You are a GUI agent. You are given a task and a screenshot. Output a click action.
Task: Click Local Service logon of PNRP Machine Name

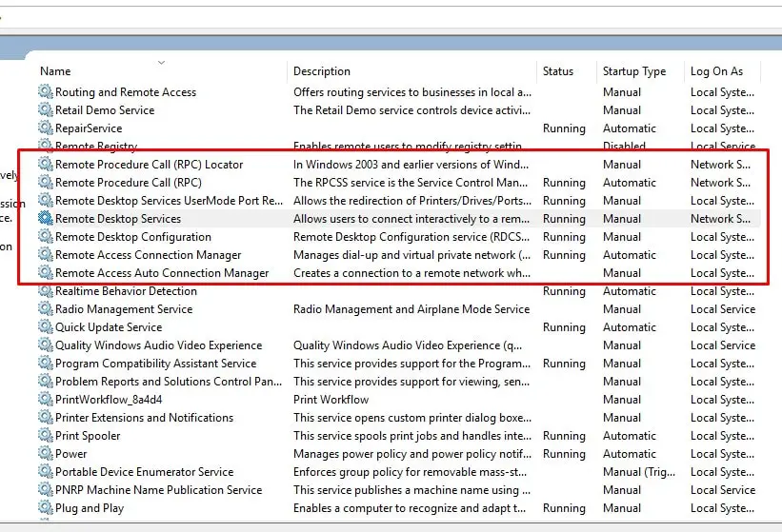click(723, 490)
